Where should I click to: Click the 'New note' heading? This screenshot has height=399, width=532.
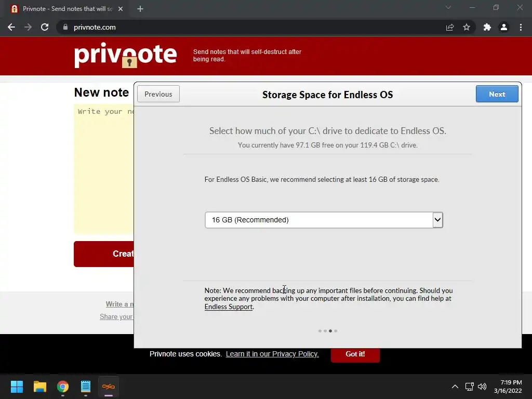(101, 92)
